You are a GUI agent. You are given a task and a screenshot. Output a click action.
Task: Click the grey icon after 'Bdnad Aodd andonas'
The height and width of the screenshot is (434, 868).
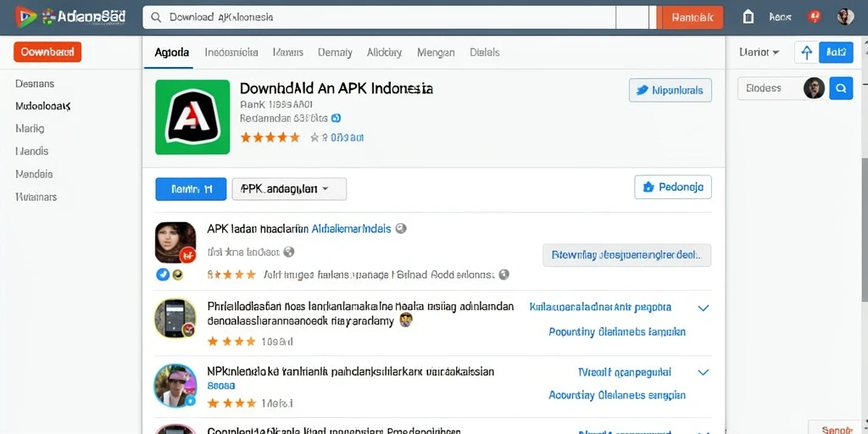point(504,274)
